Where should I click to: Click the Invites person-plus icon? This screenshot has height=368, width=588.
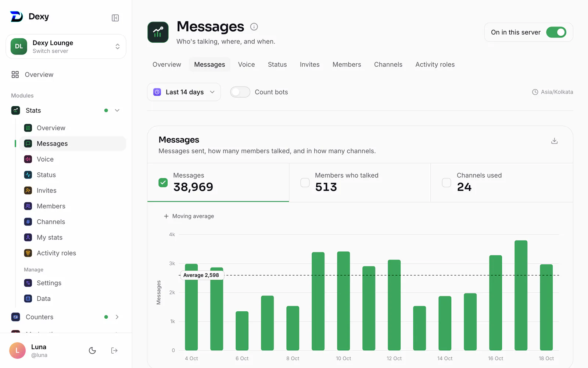click(28, 191)
